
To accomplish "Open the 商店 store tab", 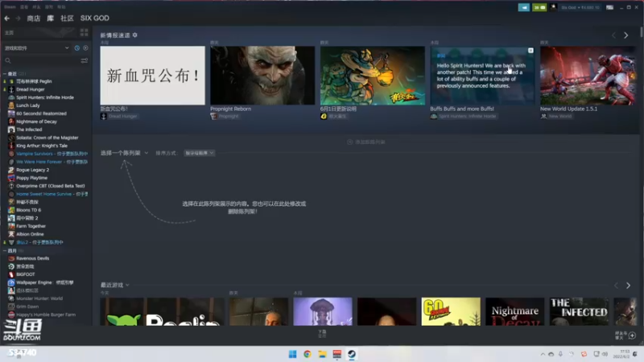I will coord(33,18).
